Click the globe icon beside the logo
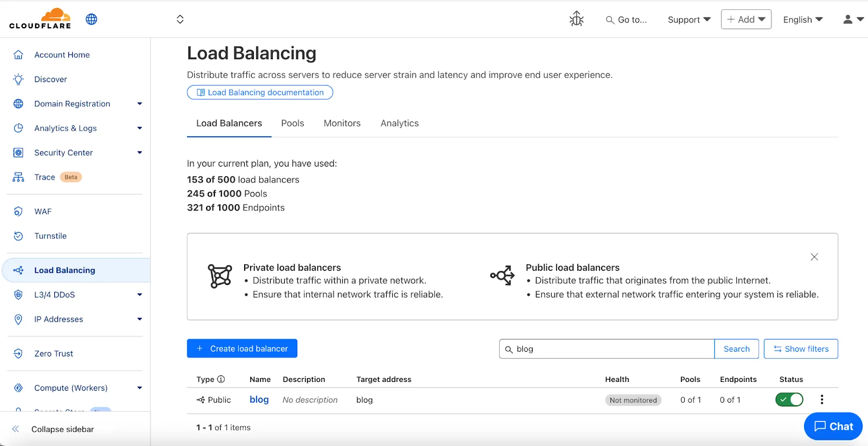Viewport: 868px width, 446px height. pos(92,20)
